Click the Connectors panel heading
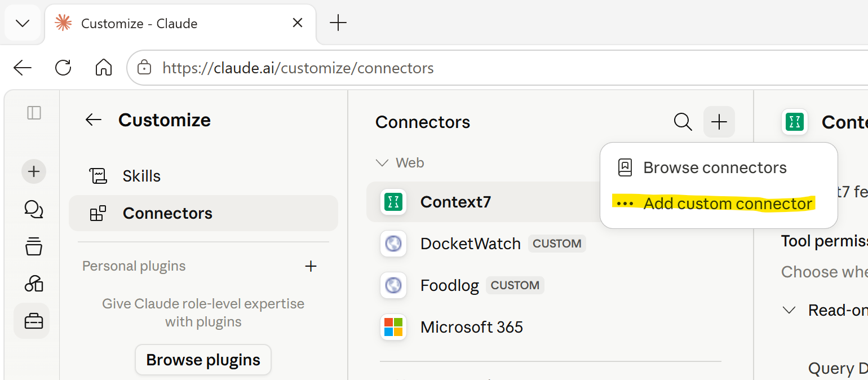The image size is (868, 380). [423, 122]
